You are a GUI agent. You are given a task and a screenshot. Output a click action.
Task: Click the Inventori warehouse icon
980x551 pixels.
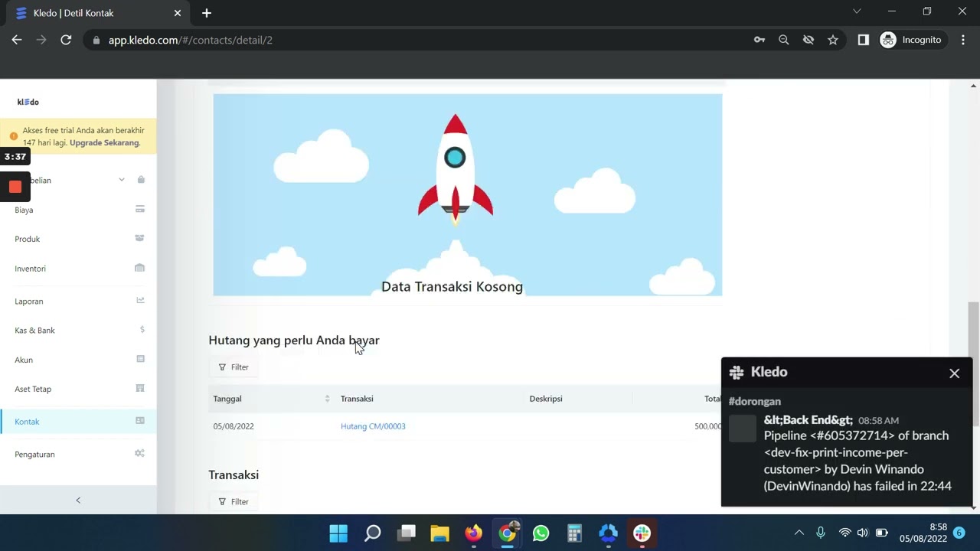(140, 268)
